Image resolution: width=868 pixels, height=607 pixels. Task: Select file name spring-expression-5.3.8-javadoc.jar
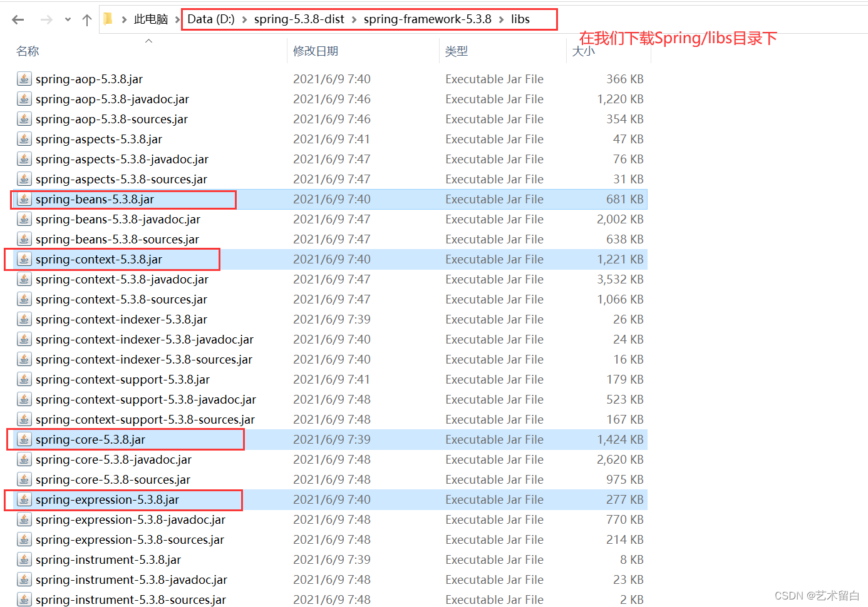pos(130,520)
